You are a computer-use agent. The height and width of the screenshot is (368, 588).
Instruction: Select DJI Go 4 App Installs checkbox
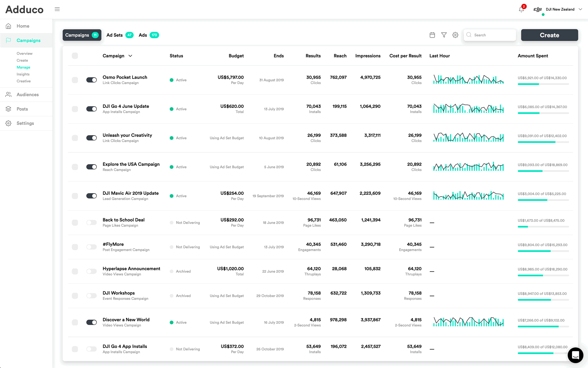[x=75, y=349]
